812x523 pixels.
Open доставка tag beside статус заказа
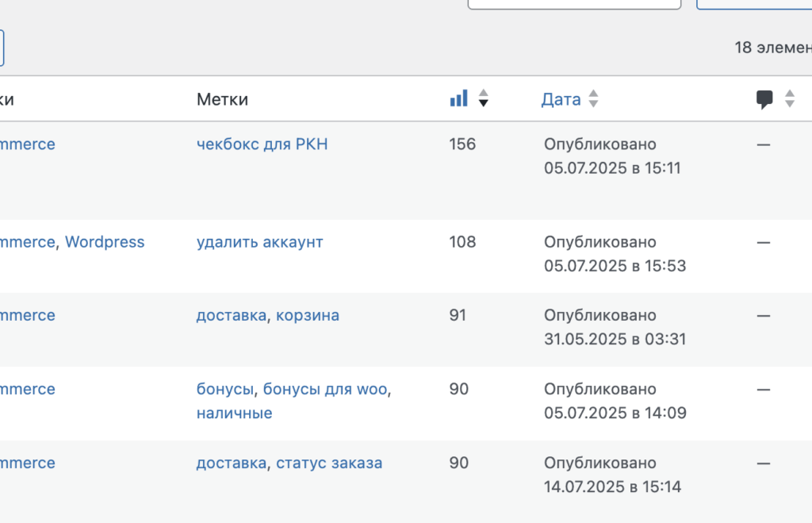(232, 463)
